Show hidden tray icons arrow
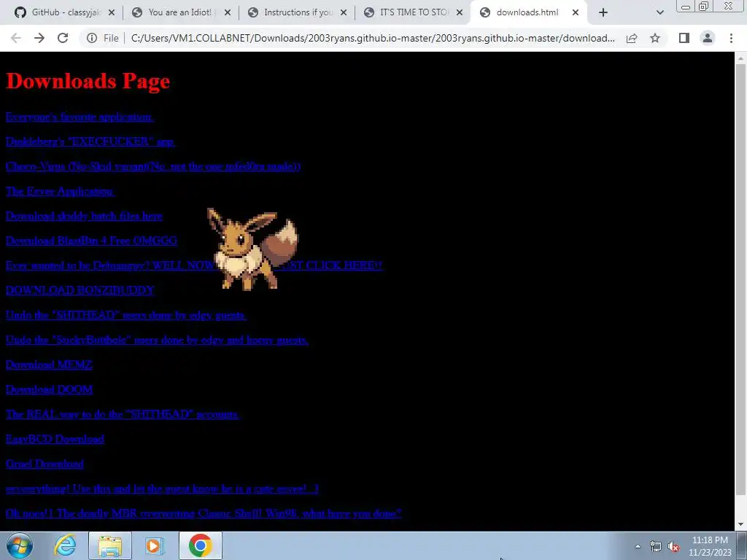The height and width of the screenshot is (560, 747). point(638,546)
